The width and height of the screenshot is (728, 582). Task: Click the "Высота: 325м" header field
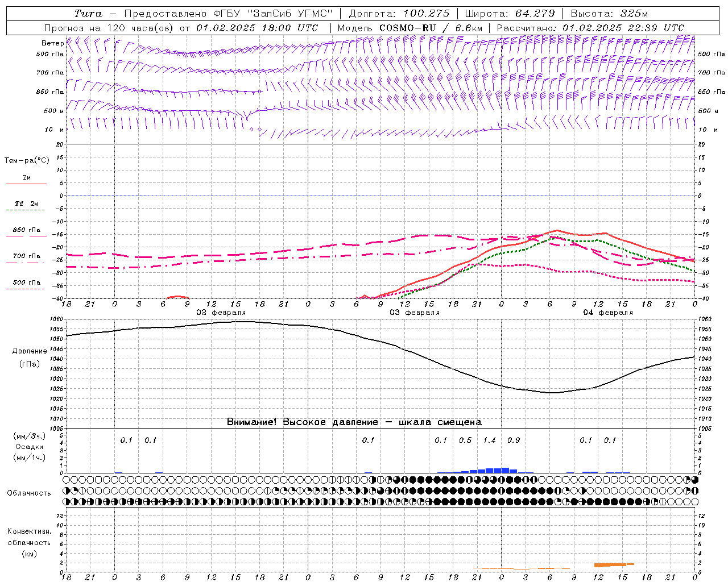[609, 14]
